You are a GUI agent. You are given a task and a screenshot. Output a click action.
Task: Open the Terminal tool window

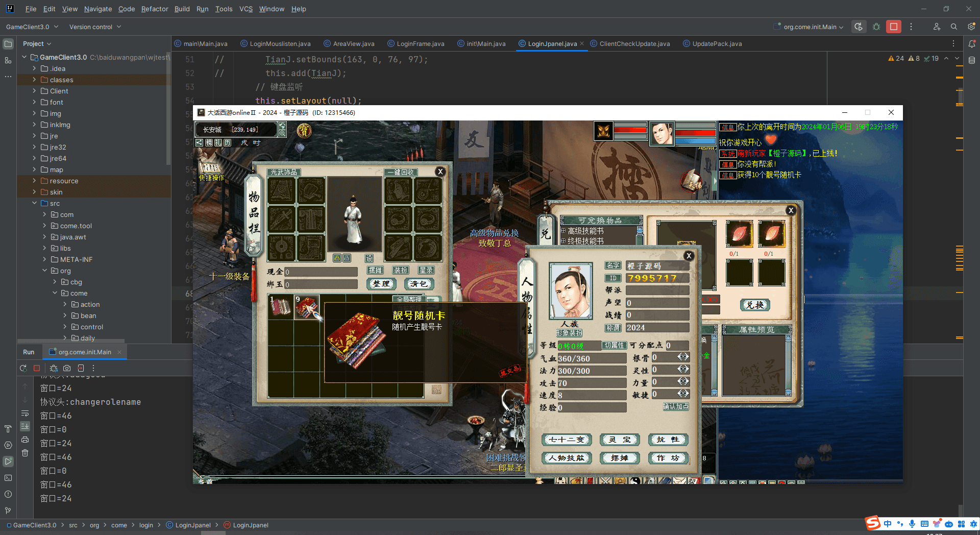coord(8,478)
